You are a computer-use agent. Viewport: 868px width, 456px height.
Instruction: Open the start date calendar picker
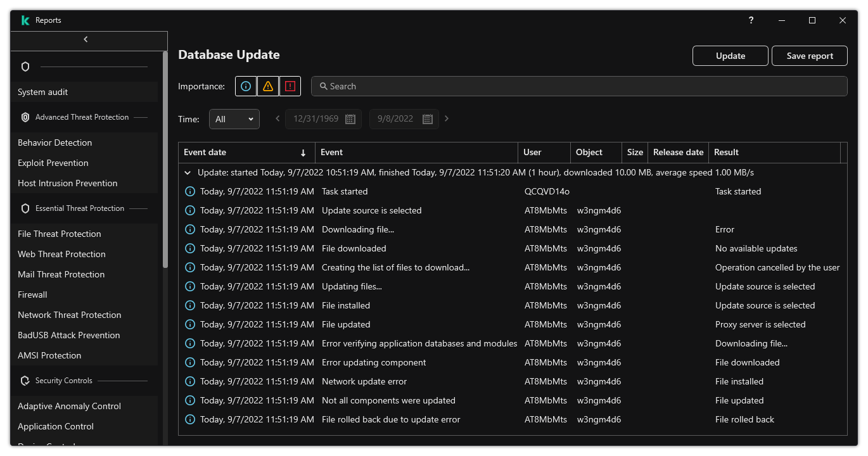pos(350,119)
